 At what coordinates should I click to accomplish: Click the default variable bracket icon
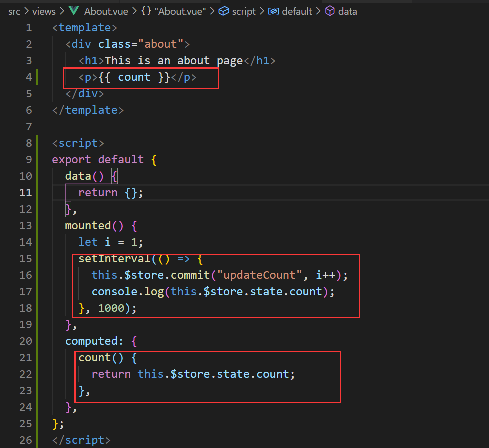pos(274,11)
